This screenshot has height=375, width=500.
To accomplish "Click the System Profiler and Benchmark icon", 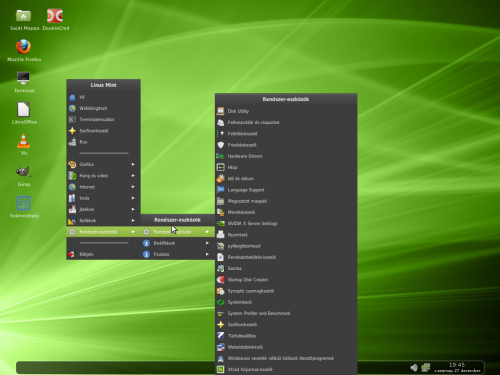I will tap(220, 313).
